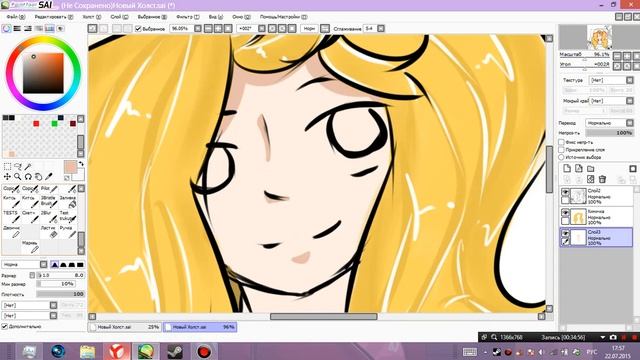Image resolution: width=640 pixels, height=360 pixels.
Task: Adjust the Плотность density slider
Action: click(60, 294)
